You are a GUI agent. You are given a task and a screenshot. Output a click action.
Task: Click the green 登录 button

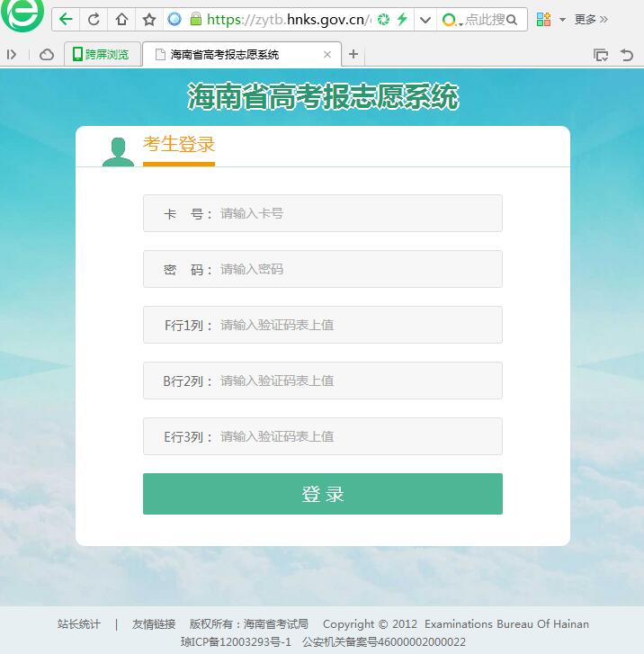click(322, 494)
